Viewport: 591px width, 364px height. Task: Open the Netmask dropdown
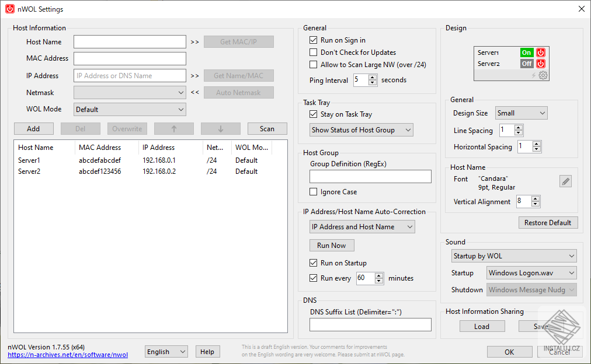[x=130, y=93]
